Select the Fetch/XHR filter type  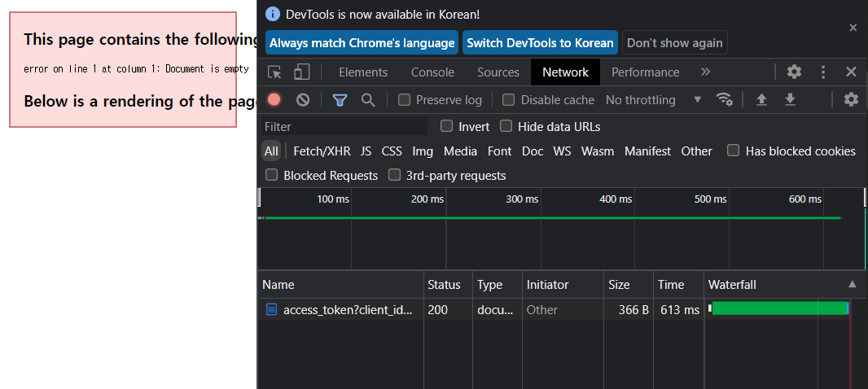(x=322, y=151)
